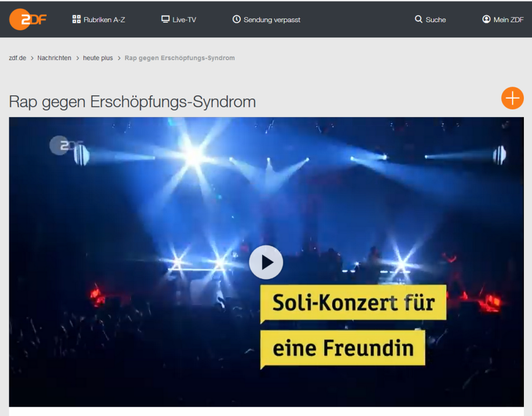The image size is (532, 416).
Task: Go to heute plus breadcrumb link
Action: click(98, 58)
